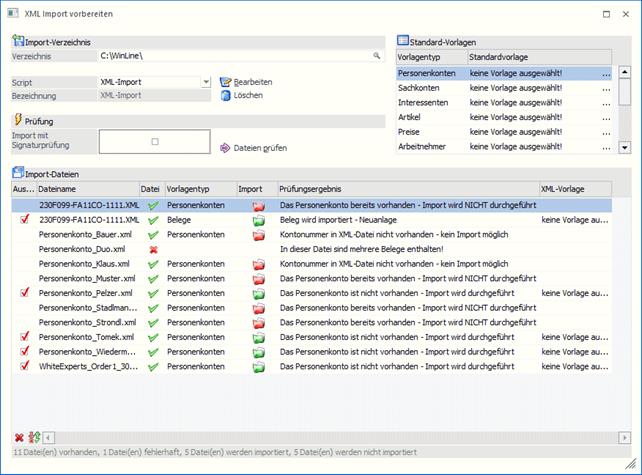This screenshot has width=642, height=475.
Task: Click the red error mark for Personenkonto_Duo.xml
Action: click(x=152, y=248)
